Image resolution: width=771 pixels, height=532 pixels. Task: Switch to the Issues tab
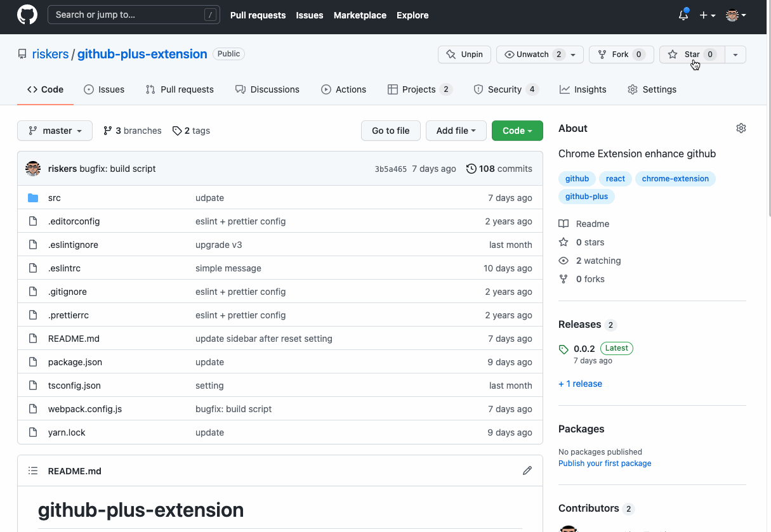[104, 89]
